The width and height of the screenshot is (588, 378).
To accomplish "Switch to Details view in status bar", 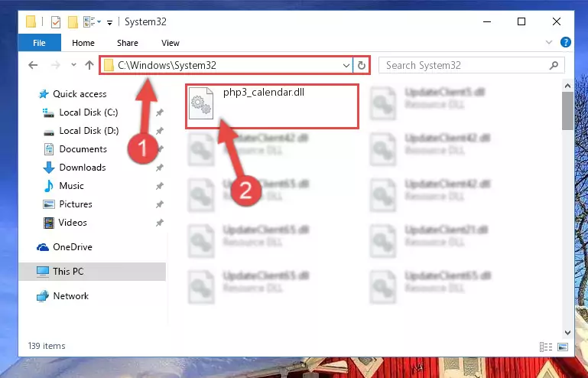I will coord(546,347).
